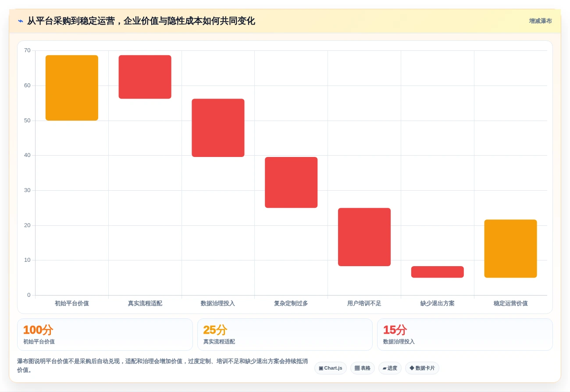Viewport: 570px width, 392px height.
Task: Click the orange 初始平台价值 bar
Action: tap(72, 88)
